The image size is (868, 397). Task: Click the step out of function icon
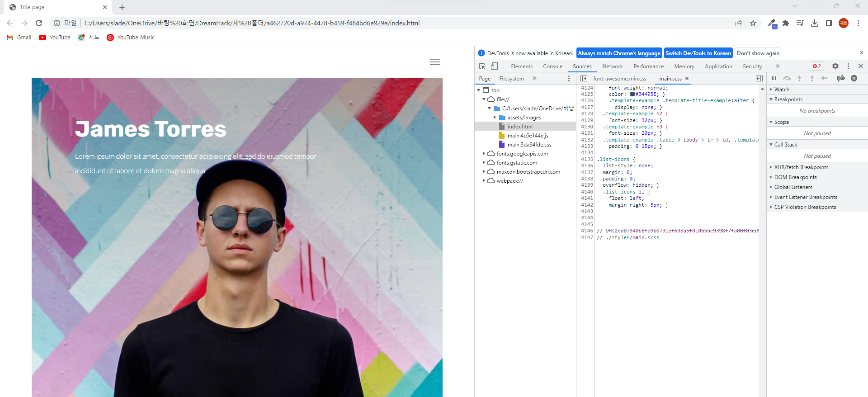point(812,78)
